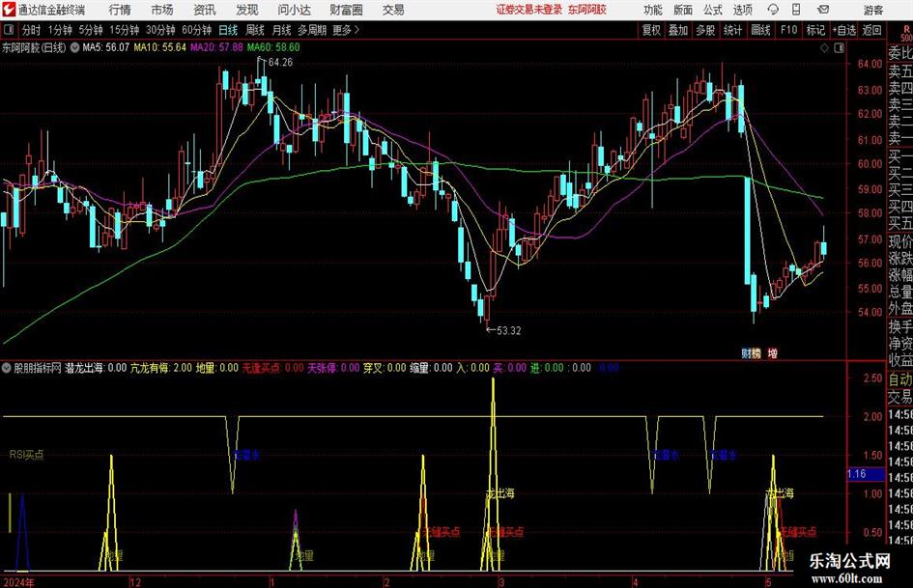
Task: Switch to 5分钟 period tab
Action: point(91,30)
